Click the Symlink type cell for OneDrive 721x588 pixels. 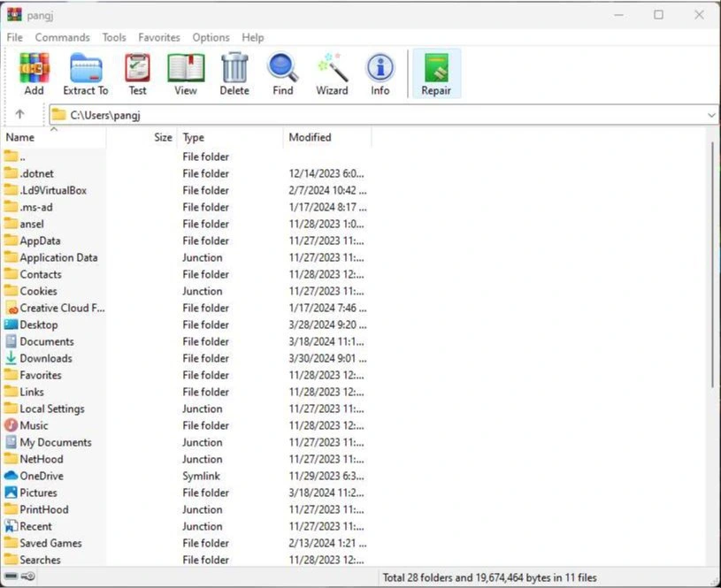coord(201,476)
